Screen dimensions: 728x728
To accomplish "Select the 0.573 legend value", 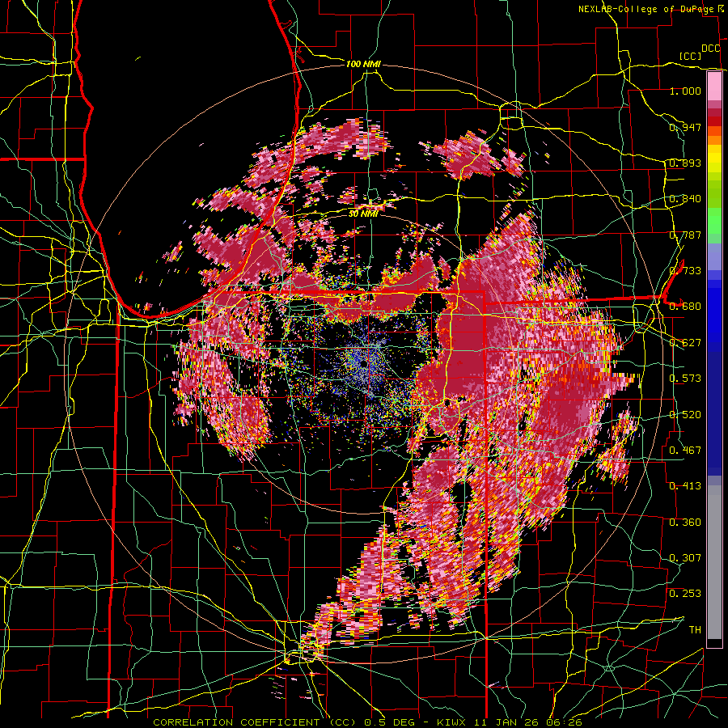I will [x=685, y=379].
